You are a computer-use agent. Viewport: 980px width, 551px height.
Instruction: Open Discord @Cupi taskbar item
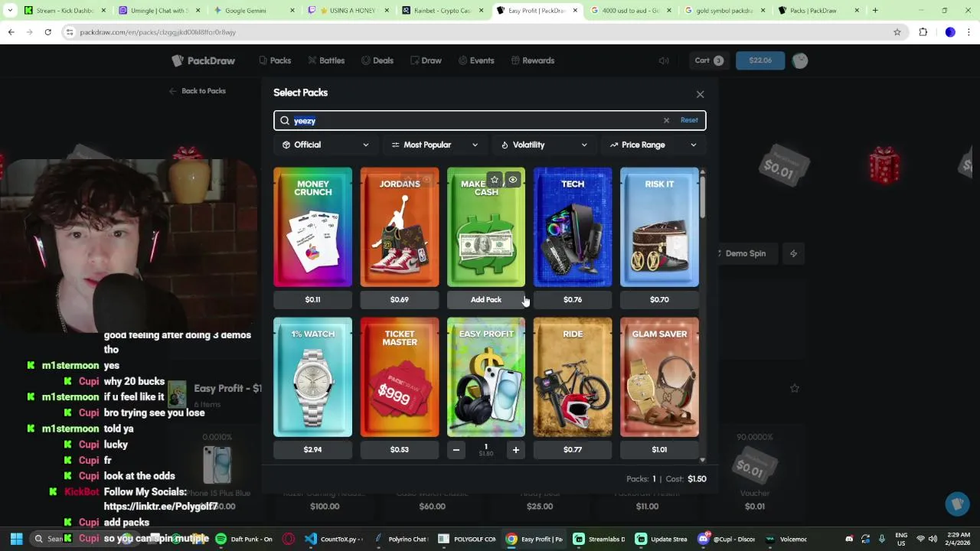coord(727,539)
